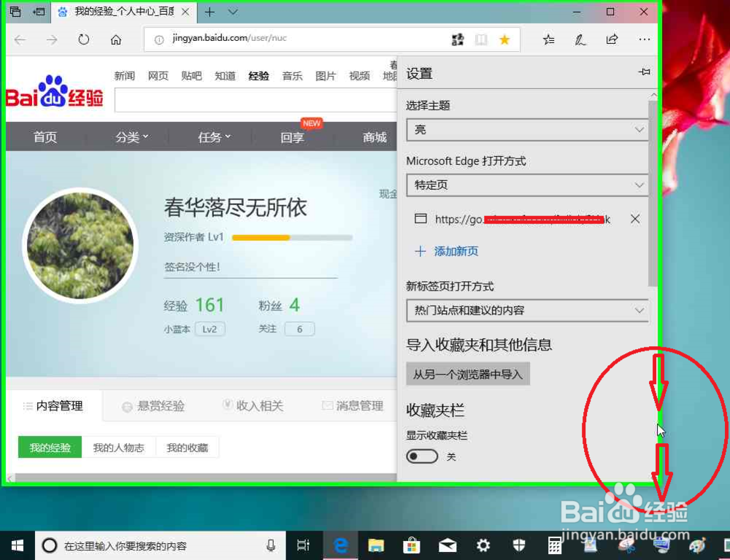Open the 选择主题 theme dropdown
This screenshot has height=560, width=730.
pyautogui.click(x=527, y=129)
